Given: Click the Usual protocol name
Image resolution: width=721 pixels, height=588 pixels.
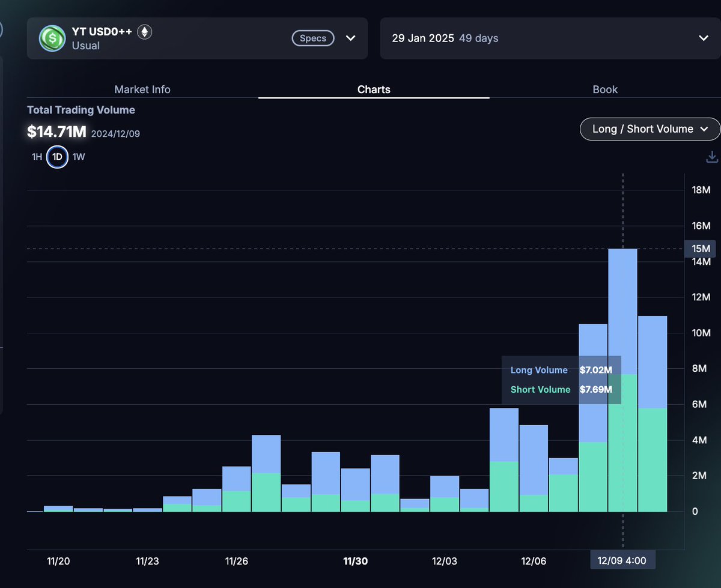Looking at the screenshot, I should point(86,46).
